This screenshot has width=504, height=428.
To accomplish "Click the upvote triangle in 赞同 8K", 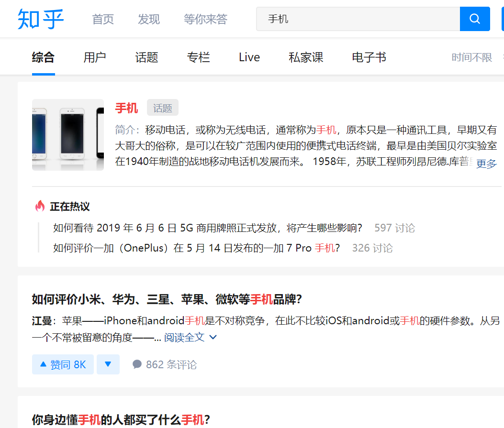I will coord(43,364).
